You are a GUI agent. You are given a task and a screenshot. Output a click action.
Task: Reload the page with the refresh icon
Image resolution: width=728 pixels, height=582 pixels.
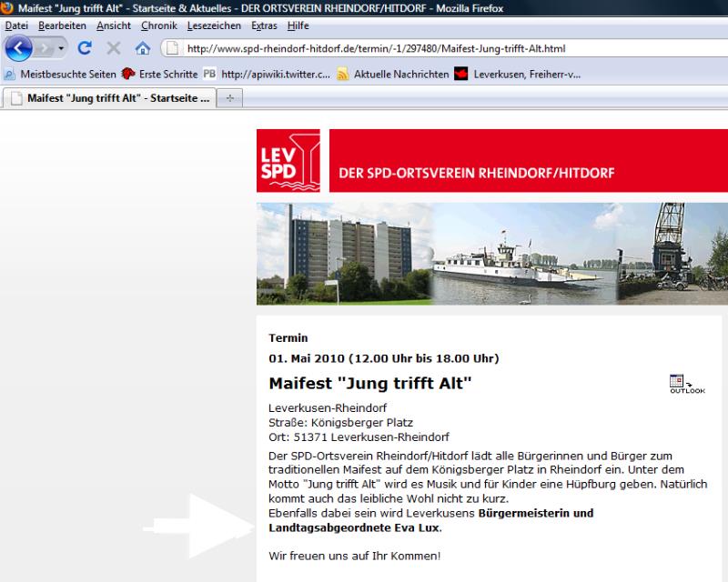[x=85, y=48]
